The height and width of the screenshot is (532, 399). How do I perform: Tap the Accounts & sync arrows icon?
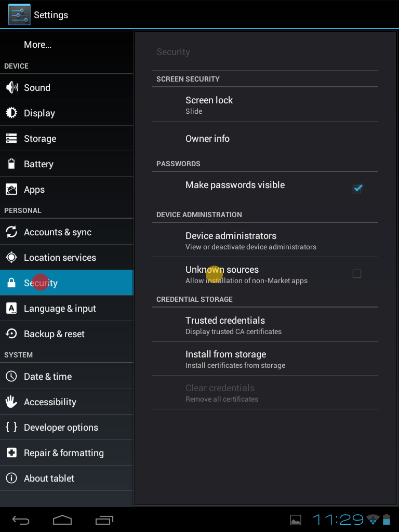(11, 232)
